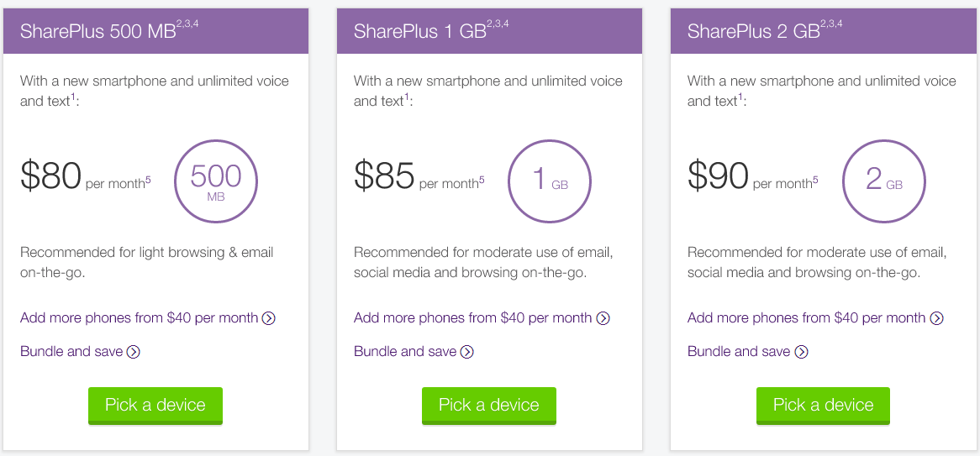Open Bundle and save link in 500 MB plan
Screen dimensions: 980x456
tap(71, 352)
